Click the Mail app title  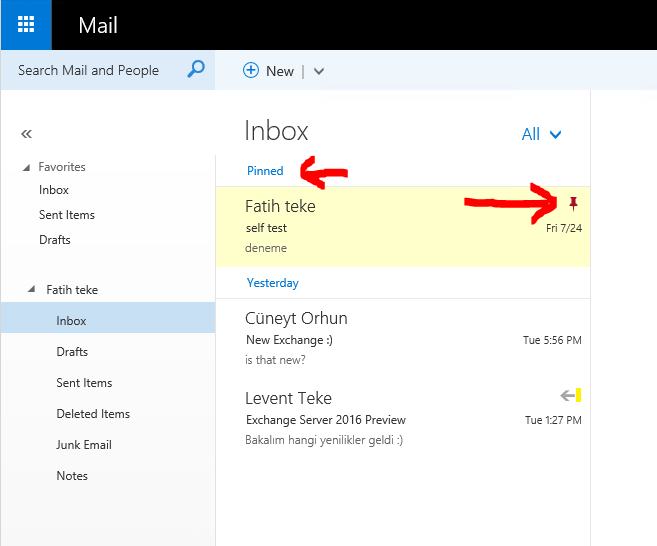coord(98,25)
